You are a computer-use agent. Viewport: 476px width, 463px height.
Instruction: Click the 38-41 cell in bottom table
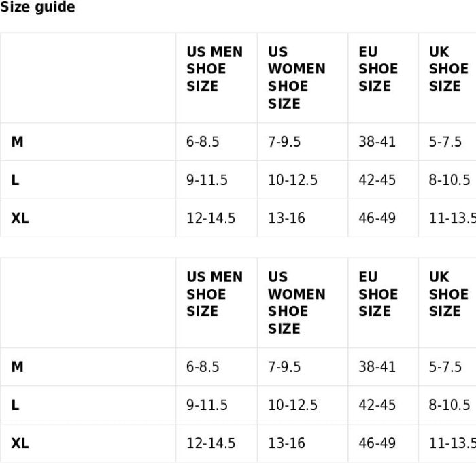coord(377,367)
